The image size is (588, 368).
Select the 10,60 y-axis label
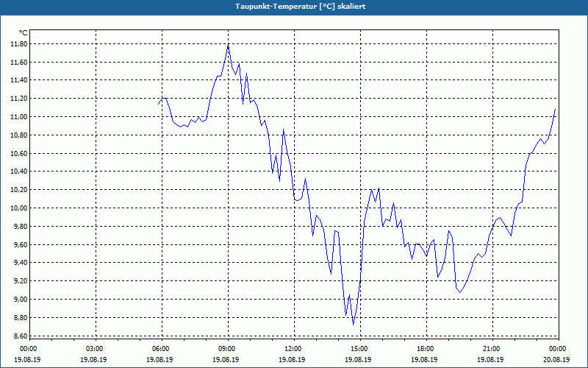tap(19, 154)
